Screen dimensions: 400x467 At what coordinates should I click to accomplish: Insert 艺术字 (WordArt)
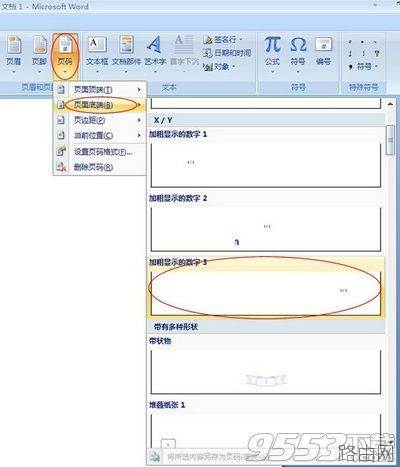155,53
